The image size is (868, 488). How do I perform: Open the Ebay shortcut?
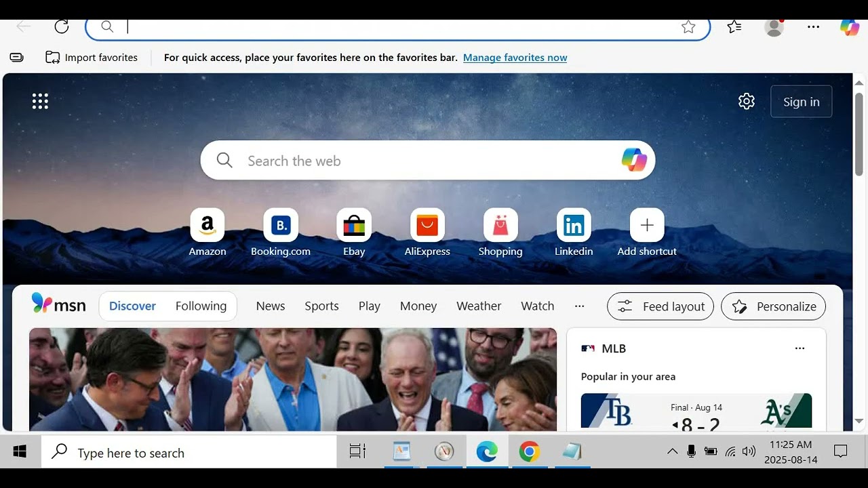click(x=354, y=232)
